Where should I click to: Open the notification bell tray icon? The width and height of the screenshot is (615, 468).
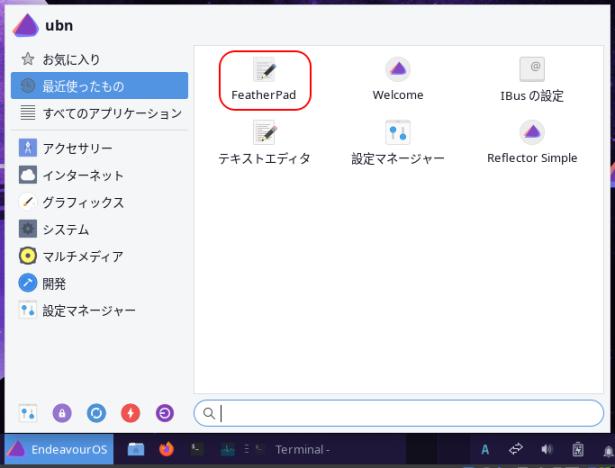tap(608, 450)
